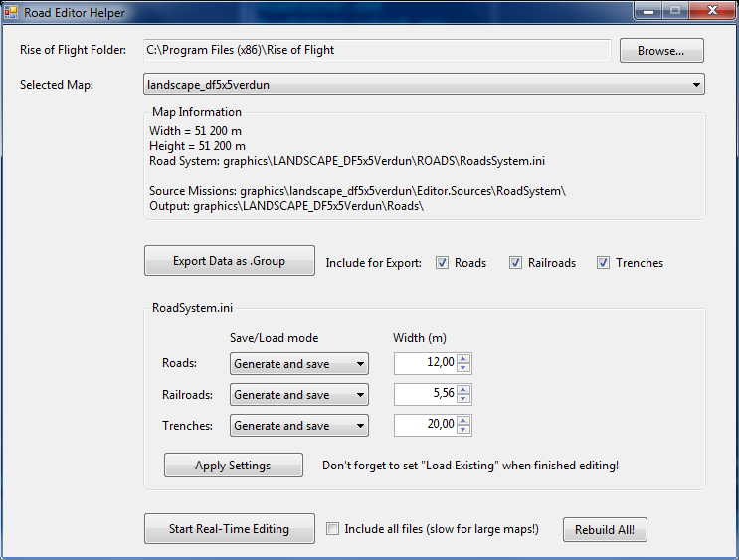Toggle the Roads export checkbox
This screenshot has width=739, height=560.
(x=442, y=262)
